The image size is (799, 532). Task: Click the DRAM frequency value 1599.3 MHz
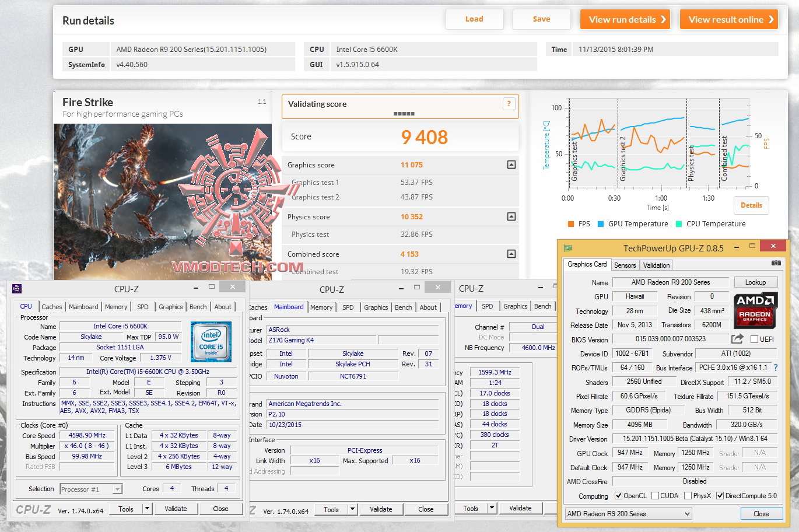[495, 372]
